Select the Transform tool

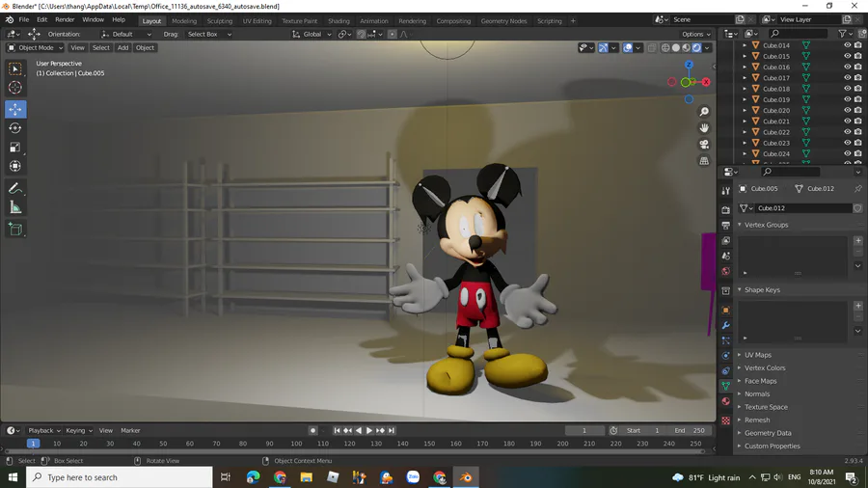[14, 166]
